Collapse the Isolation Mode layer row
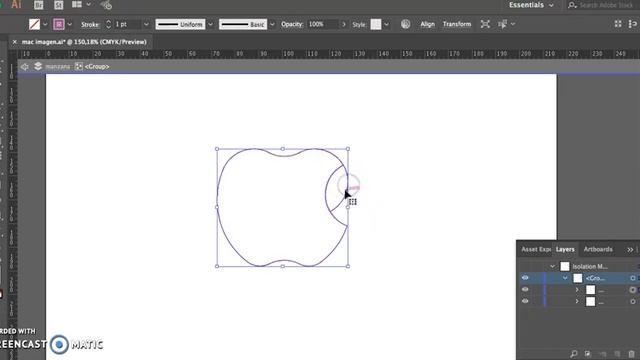Viewport: 640px width, 360px height. click(552, 267)
